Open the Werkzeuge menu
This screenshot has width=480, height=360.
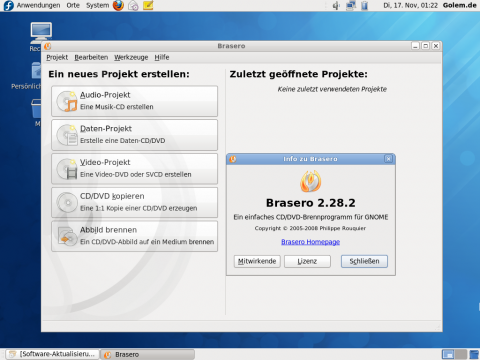tap(131, 57)
